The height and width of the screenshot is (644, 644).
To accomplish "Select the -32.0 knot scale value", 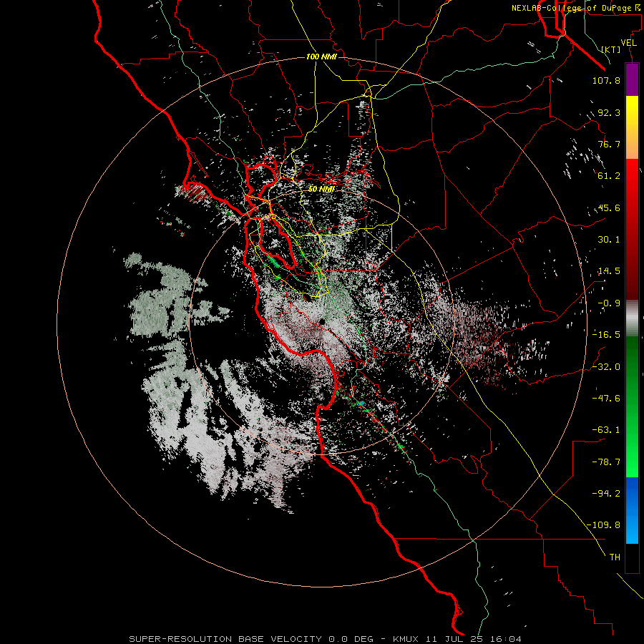I will pyautogui.click(x=606, y=366).
